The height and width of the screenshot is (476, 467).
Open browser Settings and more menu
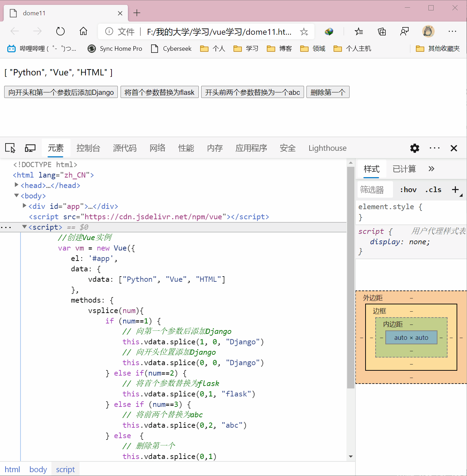click(x=452, y=32)
